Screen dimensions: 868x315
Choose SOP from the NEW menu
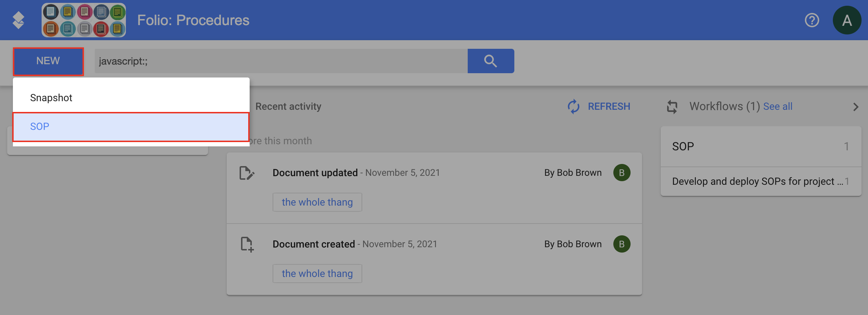point(131,127)
